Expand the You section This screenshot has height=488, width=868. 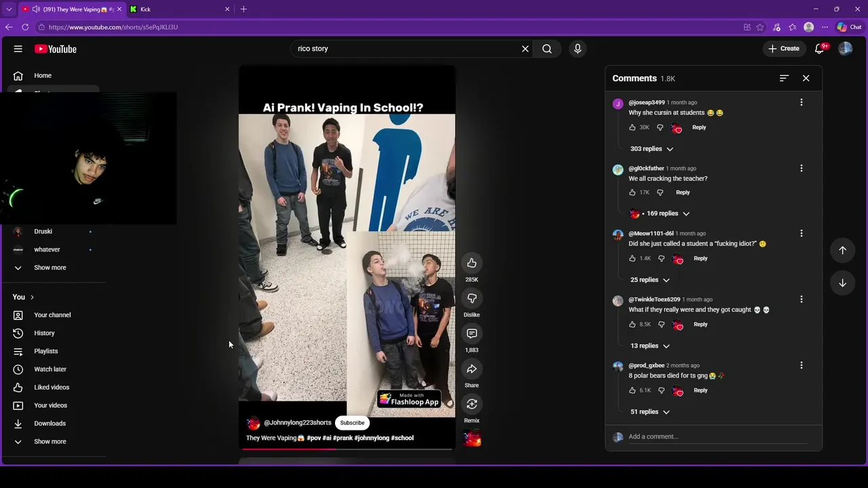pos(23,297)
